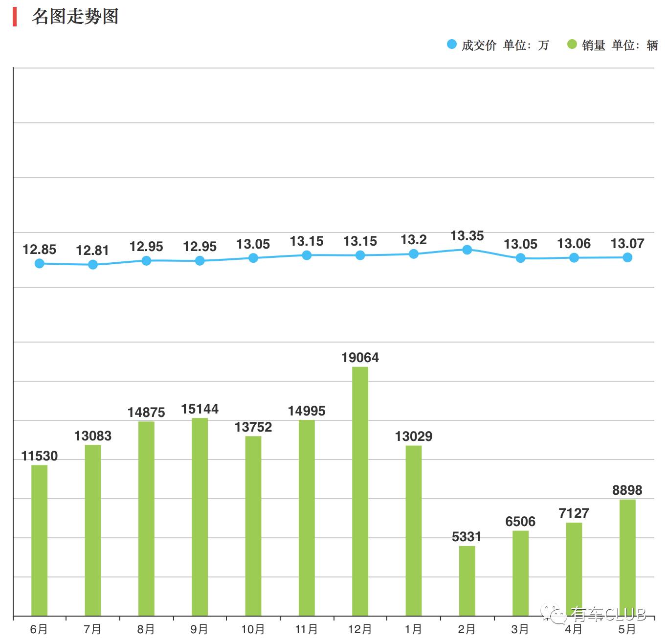The height and width of the screenshot is (644, 668).
Task: Select the 13.35 peak price point
Action: click(467, 250)
